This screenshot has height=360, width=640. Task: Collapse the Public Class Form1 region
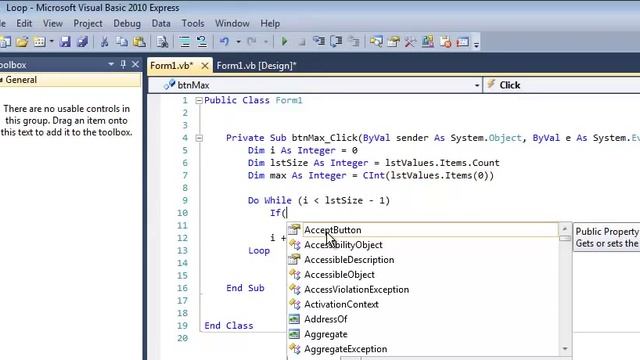pyautogui.click(x=199, y=100)
